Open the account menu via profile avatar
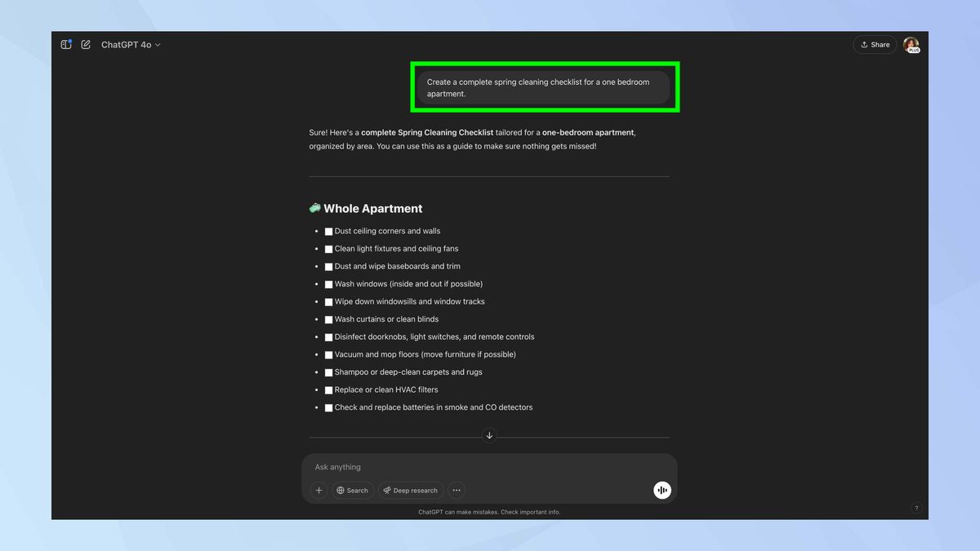The height and width of the screenshot is (551, 980). (911, 45)
